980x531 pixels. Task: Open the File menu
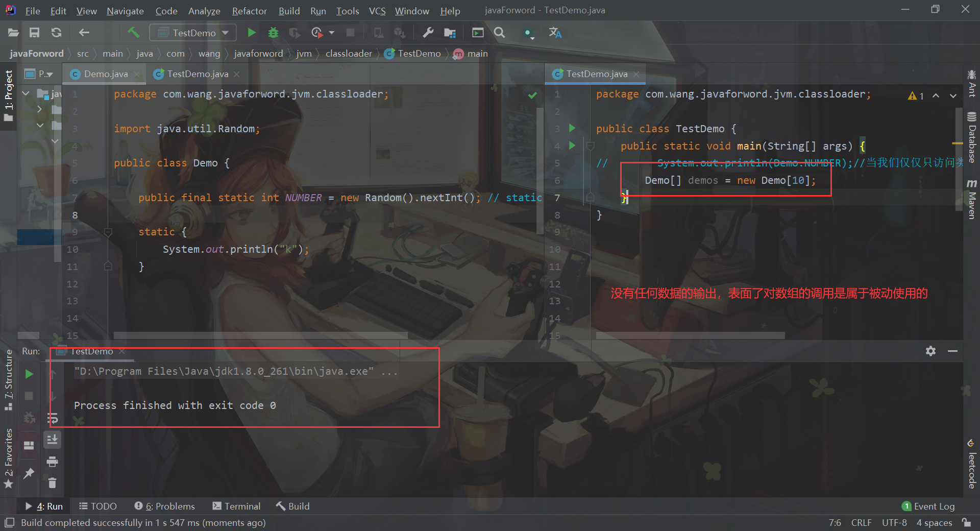(x=33, y=11)
